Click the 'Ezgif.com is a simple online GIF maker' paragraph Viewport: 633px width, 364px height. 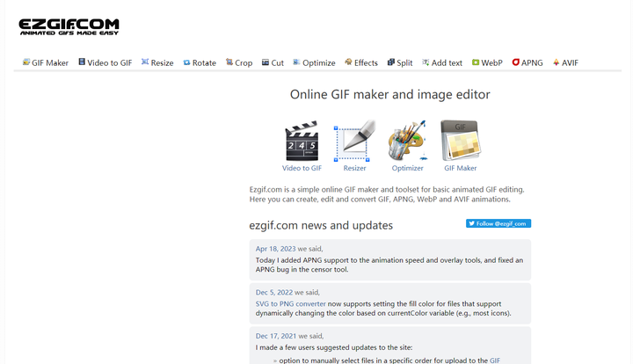tap(387, 194)
